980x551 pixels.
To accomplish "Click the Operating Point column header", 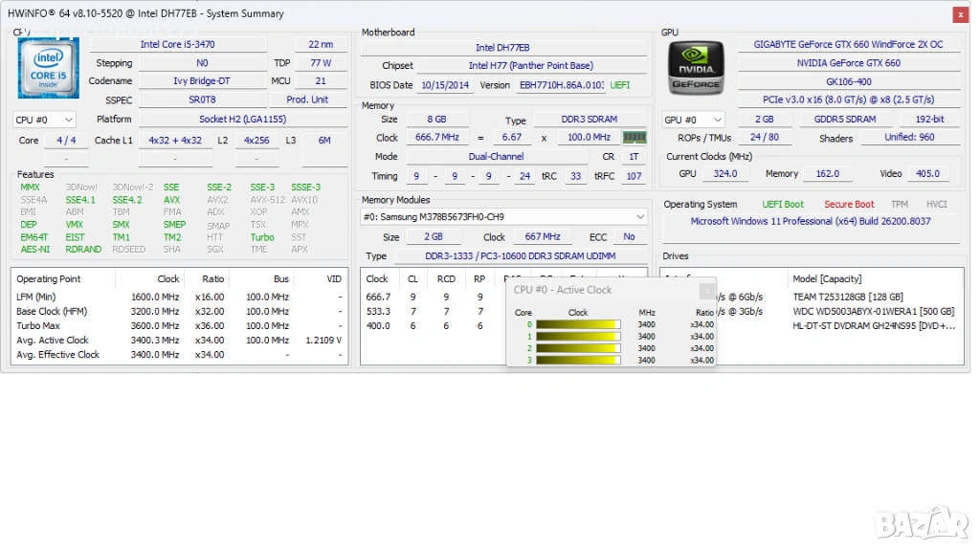I will (x=49, y=279).
